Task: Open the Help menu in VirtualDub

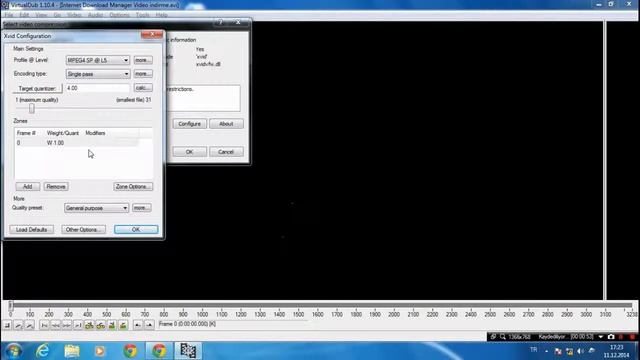Action: click(161, 15)
